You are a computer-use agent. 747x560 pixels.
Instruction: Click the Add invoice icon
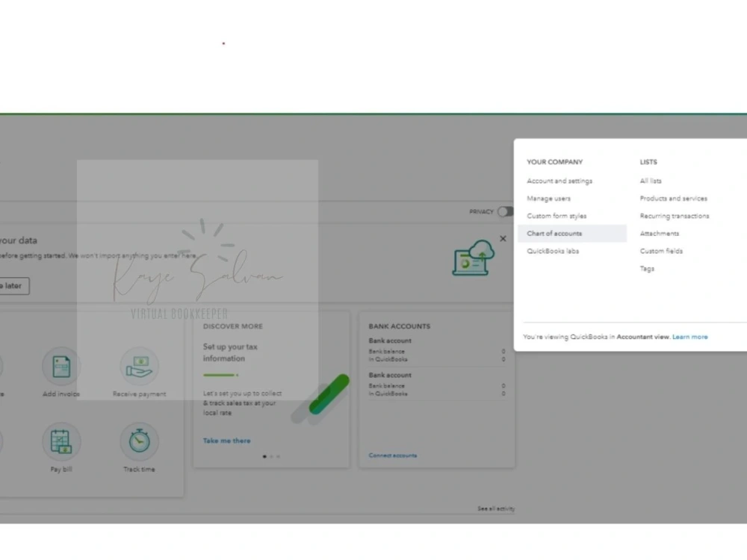(x=61, y=366)
